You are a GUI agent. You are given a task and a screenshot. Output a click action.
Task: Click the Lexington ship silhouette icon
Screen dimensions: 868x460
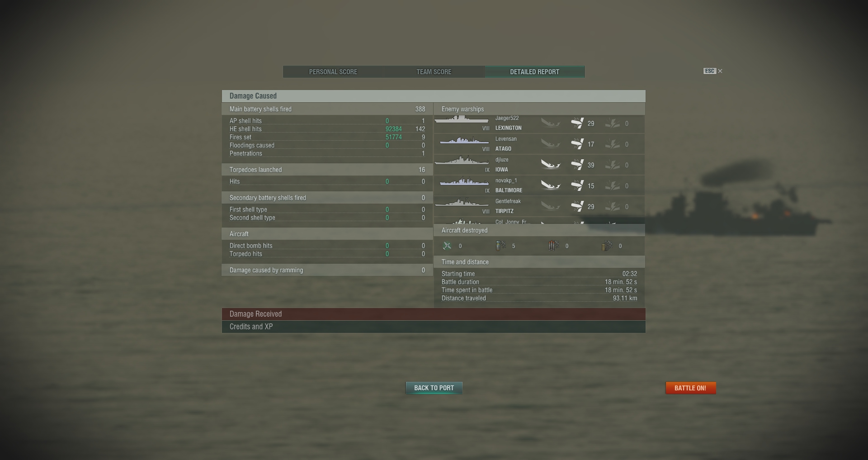click(x=461, y=120)
